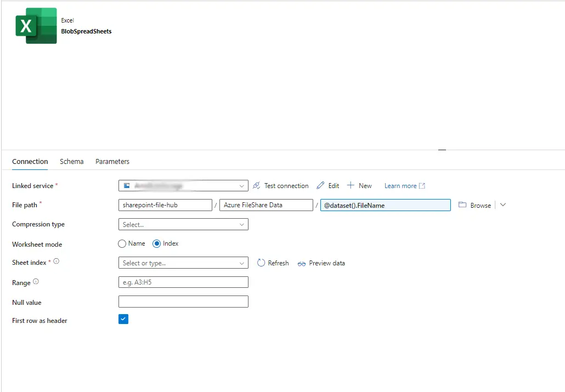
Task: Click the Range info icon
Action: tap(36, 282)
